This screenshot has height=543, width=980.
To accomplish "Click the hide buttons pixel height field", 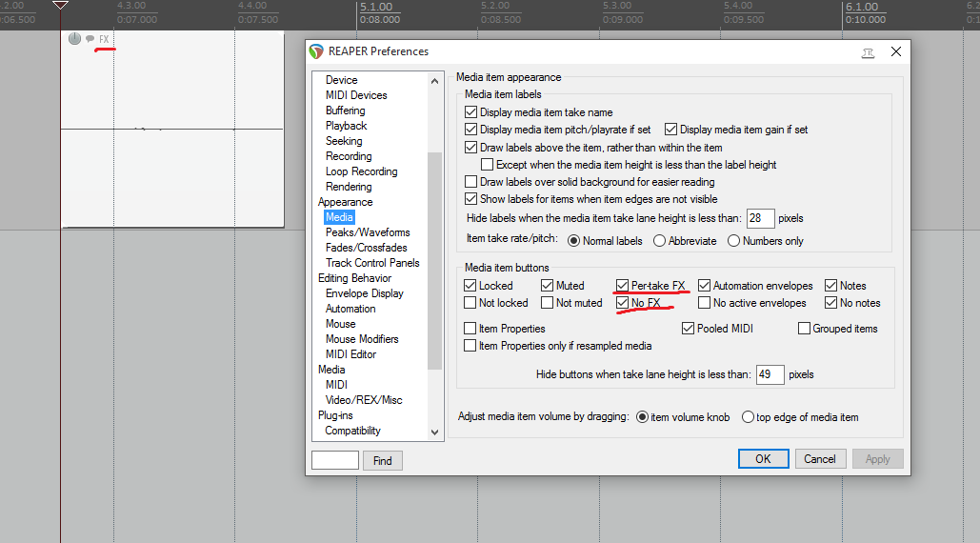I will [770, 374].
